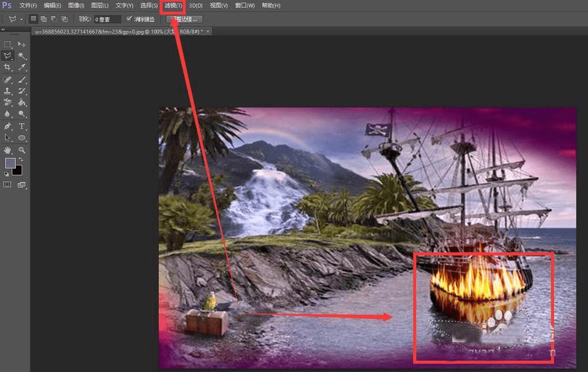Select the Clone Stamp tool
This screenshot has width=588, height=372.
coord(7,91)
